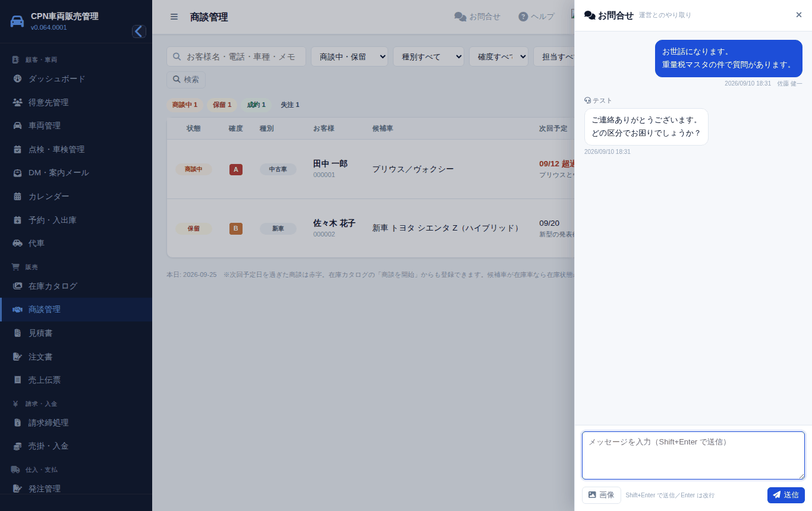Click the message input textarea
Image resolution: width=812 pixels, height=511 pixels.
(693, 455)
